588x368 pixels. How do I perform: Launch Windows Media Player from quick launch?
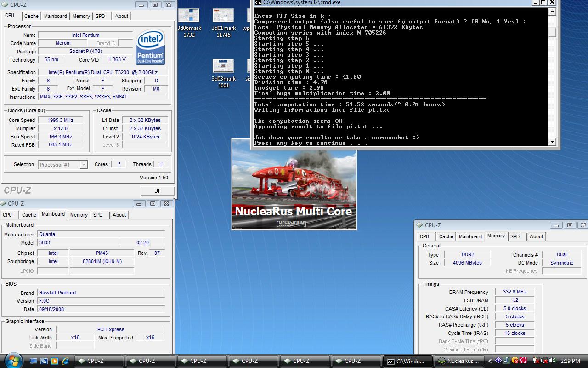click(x=55, y=361)
